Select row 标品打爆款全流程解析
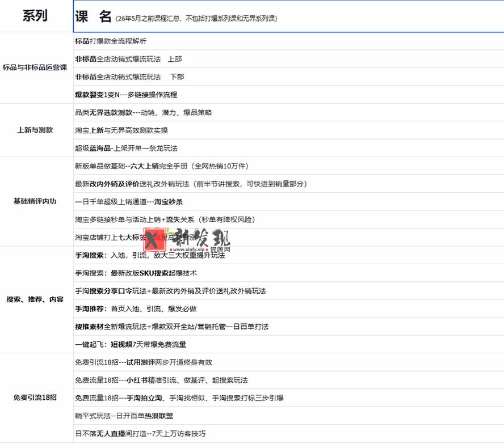The height and width of the screenshot is (444, 504). 289,41
